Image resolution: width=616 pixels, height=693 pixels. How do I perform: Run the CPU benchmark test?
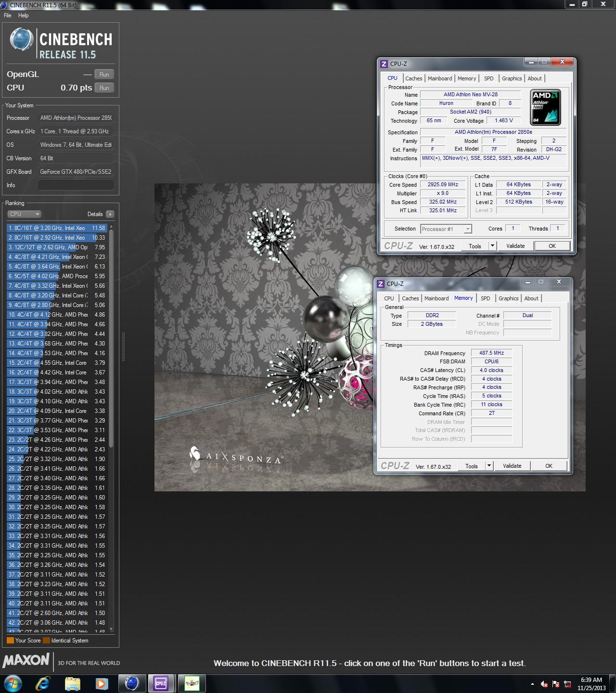[104, 88]
